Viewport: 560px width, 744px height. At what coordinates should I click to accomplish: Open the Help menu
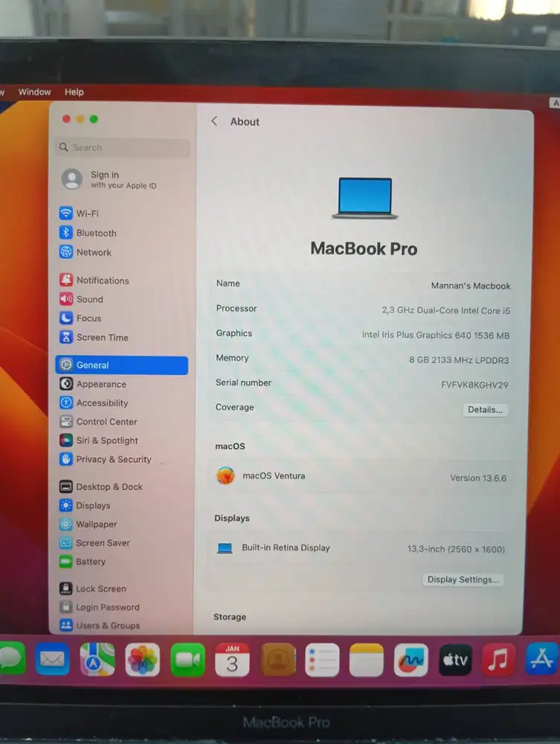tap(74, 92)
